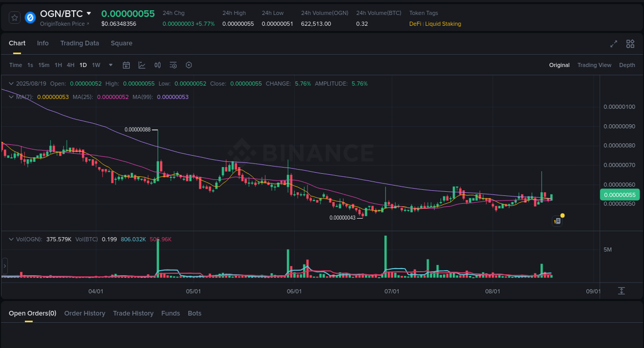644x348 pixels.
Task: Collapse the MA indicators row chevron
Action: click(10, 96)
